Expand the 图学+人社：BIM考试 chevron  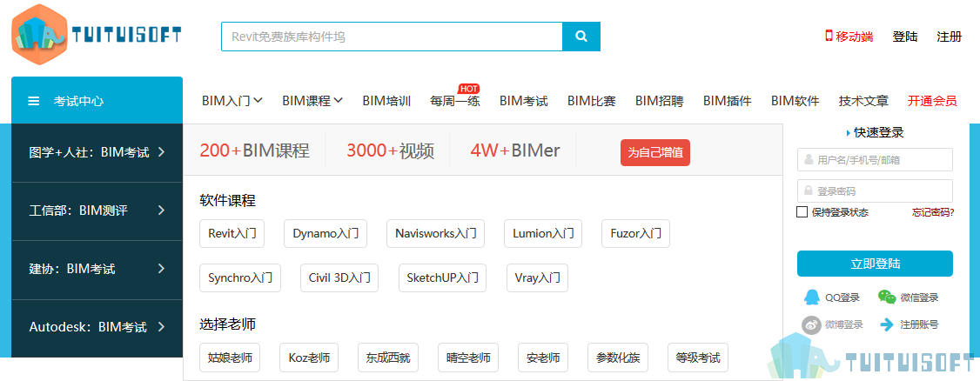click(x=161, y=151)
